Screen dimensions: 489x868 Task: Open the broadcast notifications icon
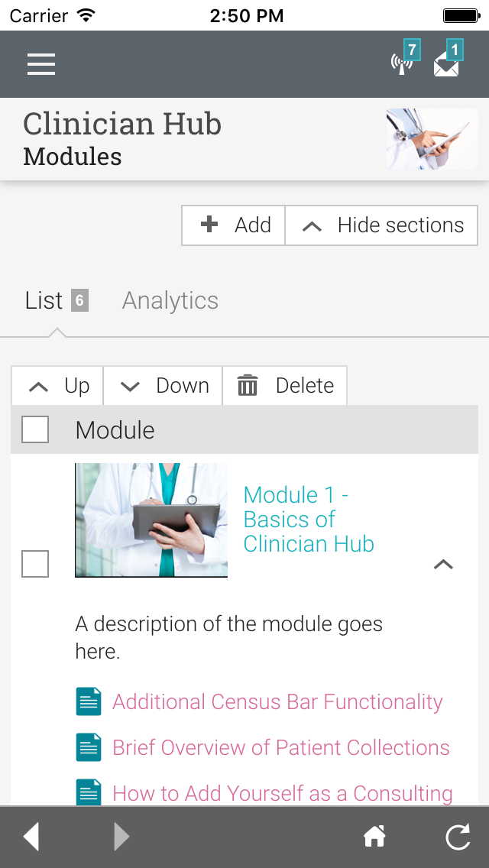click(403, 63)
